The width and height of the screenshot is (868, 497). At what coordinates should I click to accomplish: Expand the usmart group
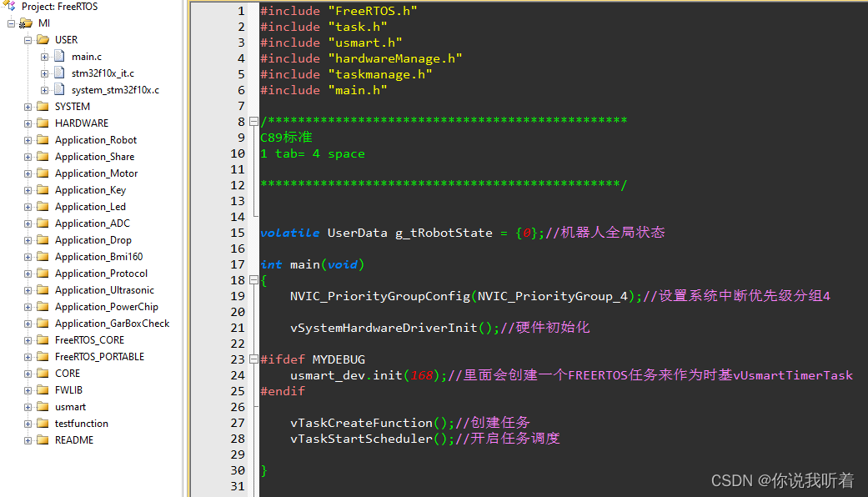28,407
